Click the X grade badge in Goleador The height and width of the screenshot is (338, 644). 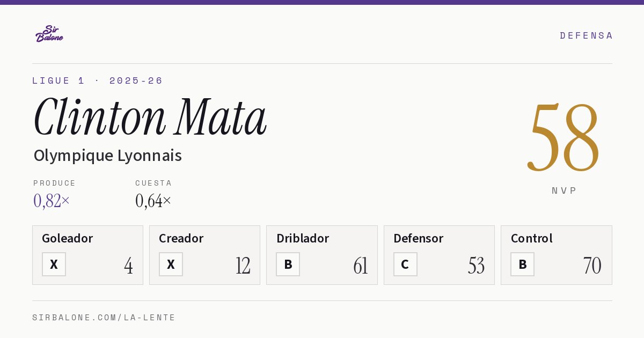tap(54, 264)
